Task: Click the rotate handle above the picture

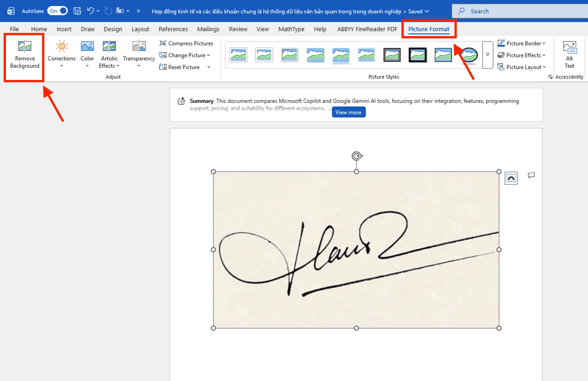Action: (357, 156)
